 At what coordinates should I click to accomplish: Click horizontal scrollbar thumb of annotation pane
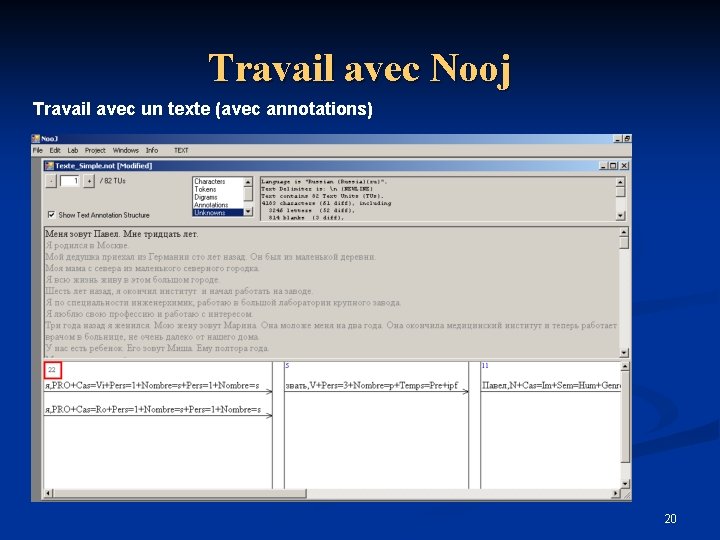pos(179,493)
